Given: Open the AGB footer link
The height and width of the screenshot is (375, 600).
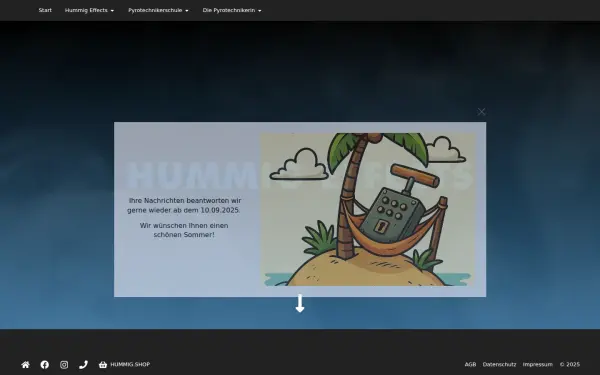Looking at the screenshot, I should tap(470, 365).
